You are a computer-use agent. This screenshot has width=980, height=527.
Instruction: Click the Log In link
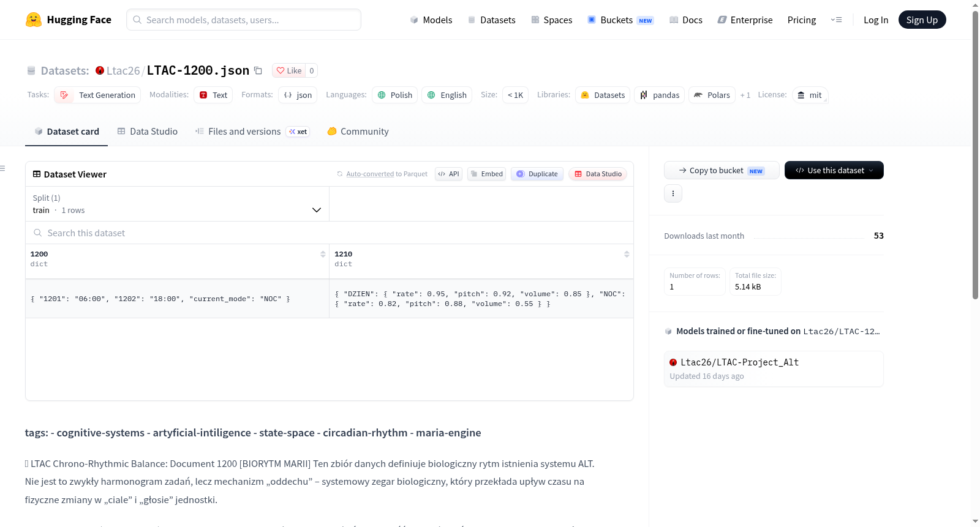pos(876,20)
